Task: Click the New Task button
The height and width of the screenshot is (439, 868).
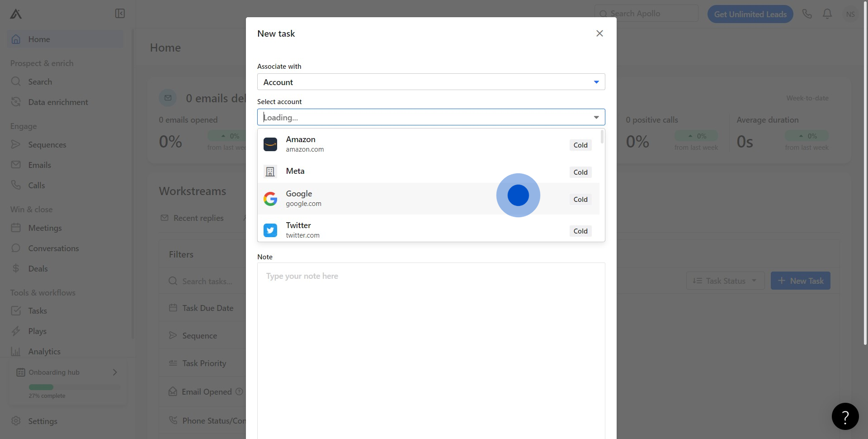Action: pyautogui.click(x=800, y=281)
